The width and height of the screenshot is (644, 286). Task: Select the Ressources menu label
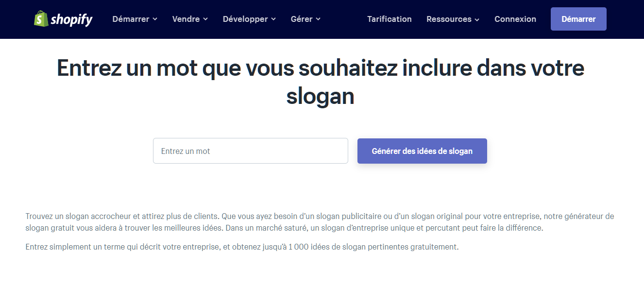point(449,19)
